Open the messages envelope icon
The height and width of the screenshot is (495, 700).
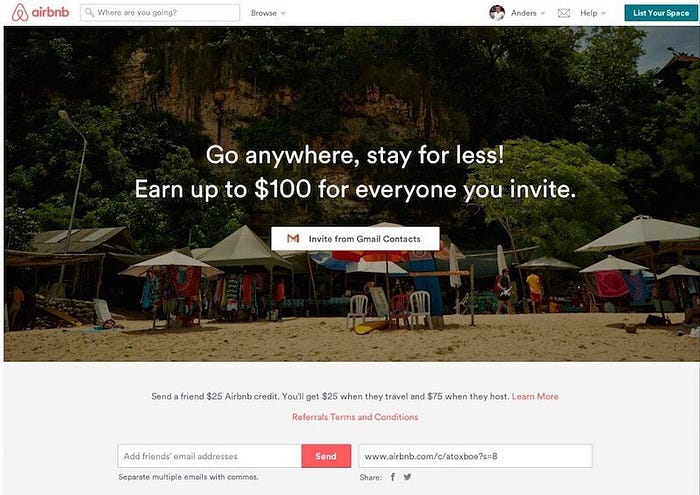564,13
